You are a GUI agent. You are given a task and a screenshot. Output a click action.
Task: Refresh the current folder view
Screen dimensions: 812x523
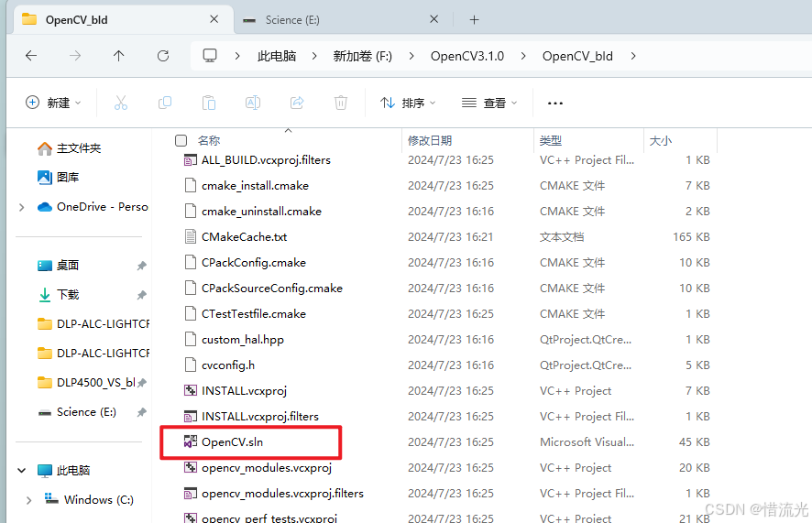[x=163, y=56]
